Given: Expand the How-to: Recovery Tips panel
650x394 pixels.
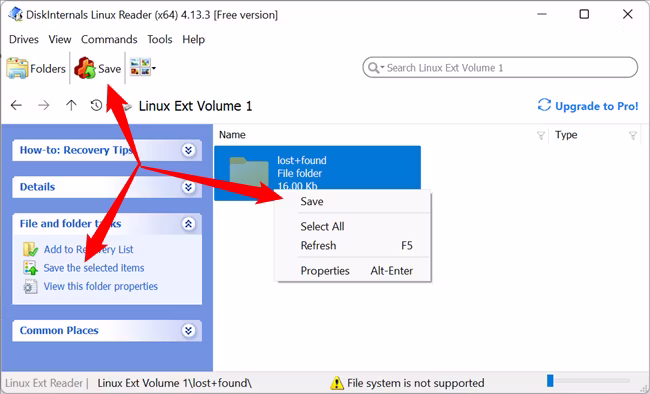Looking at the screenshot, I should tap(188, 150).
